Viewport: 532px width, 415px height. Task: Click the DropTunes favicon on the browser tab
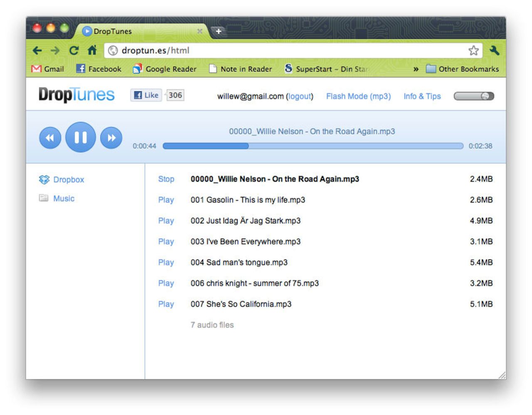(87, 31)
